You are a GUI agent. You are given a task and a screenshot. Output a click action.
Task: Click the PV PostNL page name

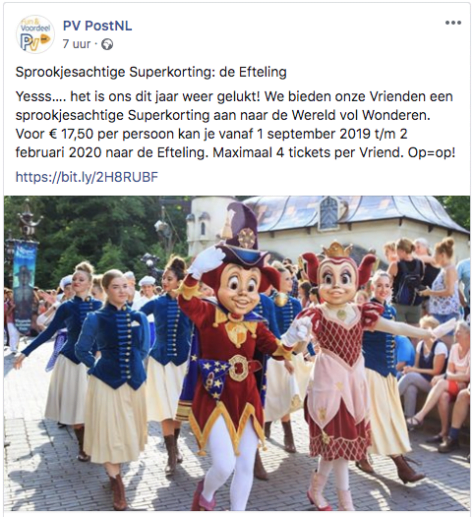click(97, 26)
